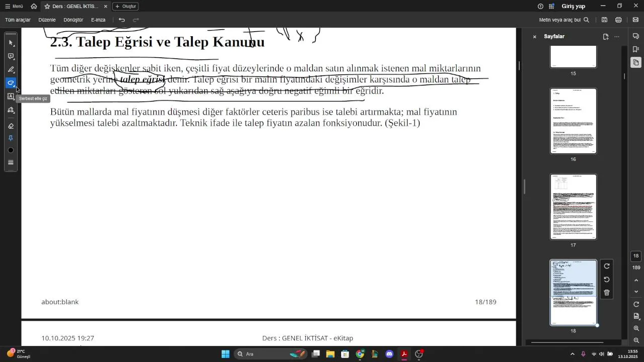Viewport: 644px width, 362px height.
Task: Select the text box tool
Action: [11, 97]
